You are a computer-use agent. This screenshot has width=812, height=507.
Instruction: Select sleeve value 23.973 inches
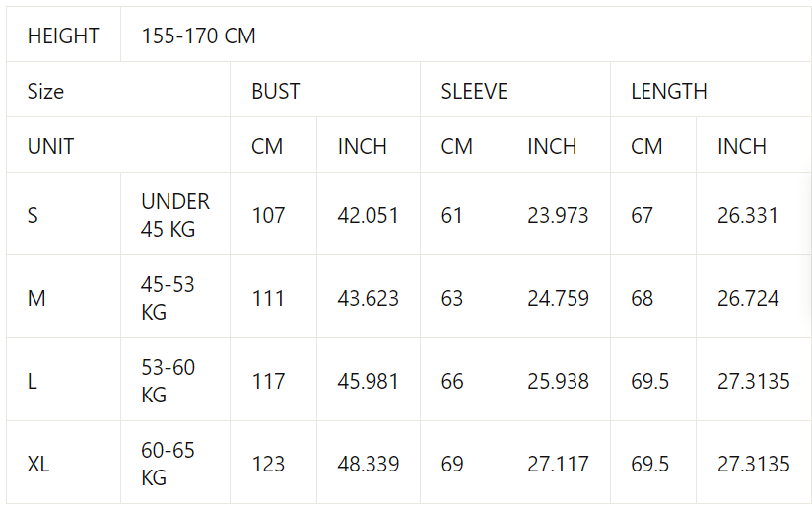(x=558, y=215)
